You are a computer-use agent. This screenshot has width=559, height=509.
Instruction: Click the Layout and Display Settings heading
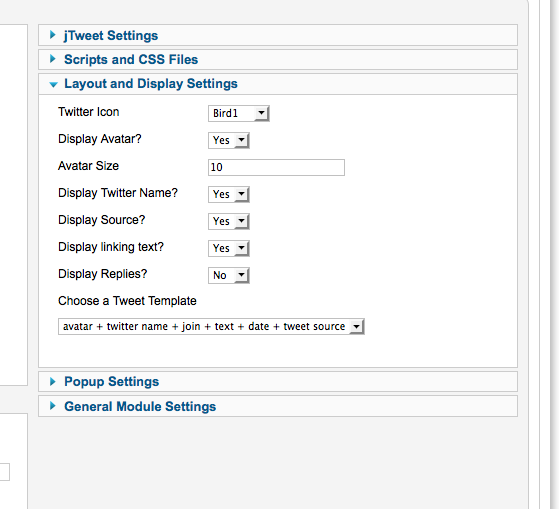coord(151,84)
